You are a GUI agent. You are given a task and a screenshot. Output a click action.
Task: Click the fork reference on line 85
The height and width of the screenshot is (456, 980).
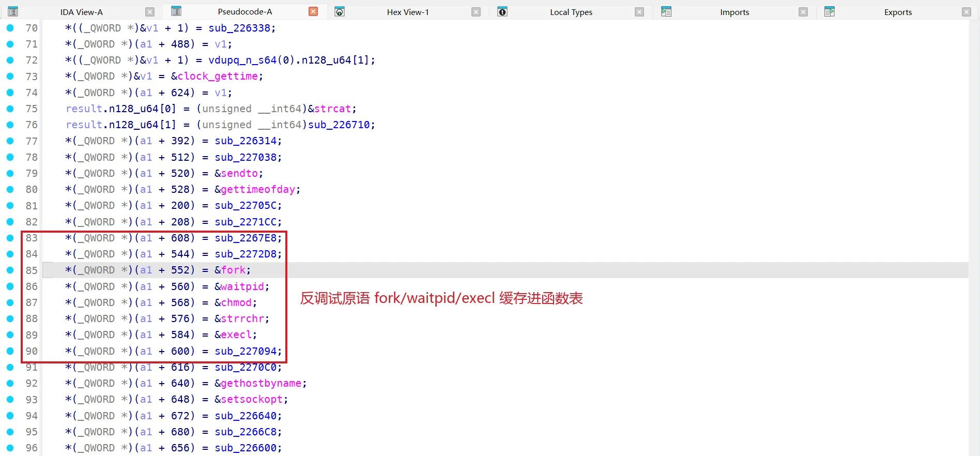click(x=233, y=270)
